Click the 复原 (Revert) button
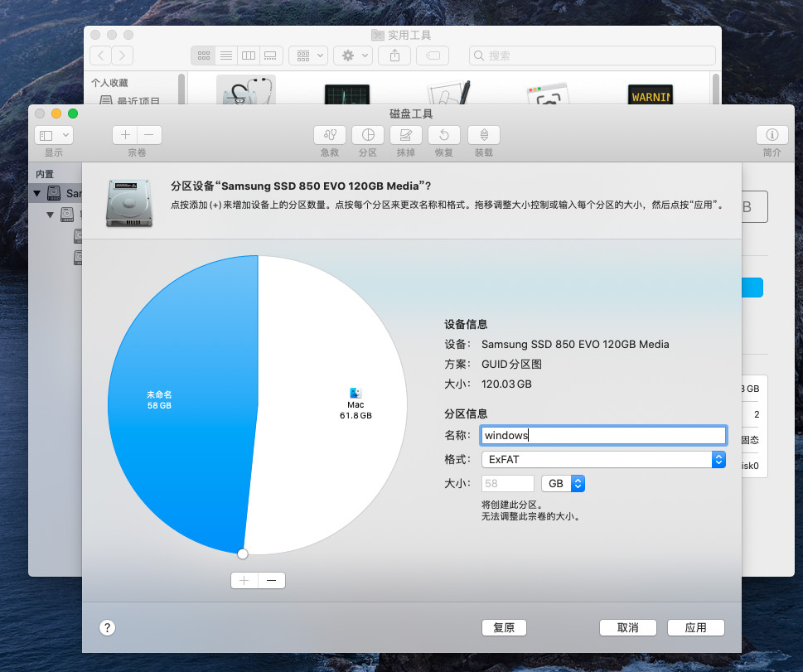The height and width of the screenshot is (672, 803). [504, 627]
